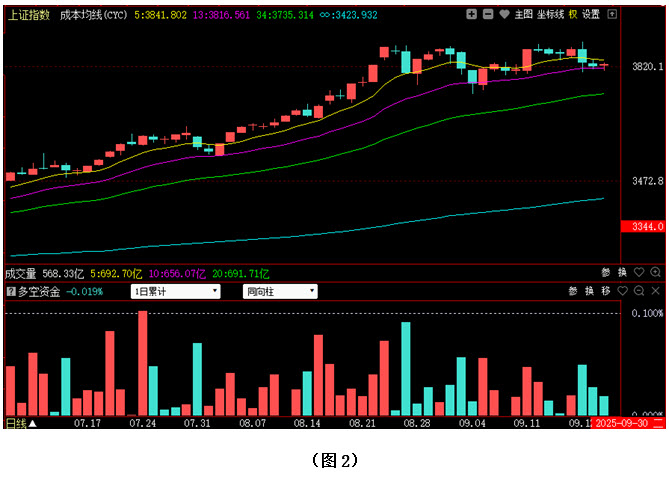The image size is (669, 482).
Task: Click the question mark help icon beside 多空资金
Action: click(x=12, y=292)
